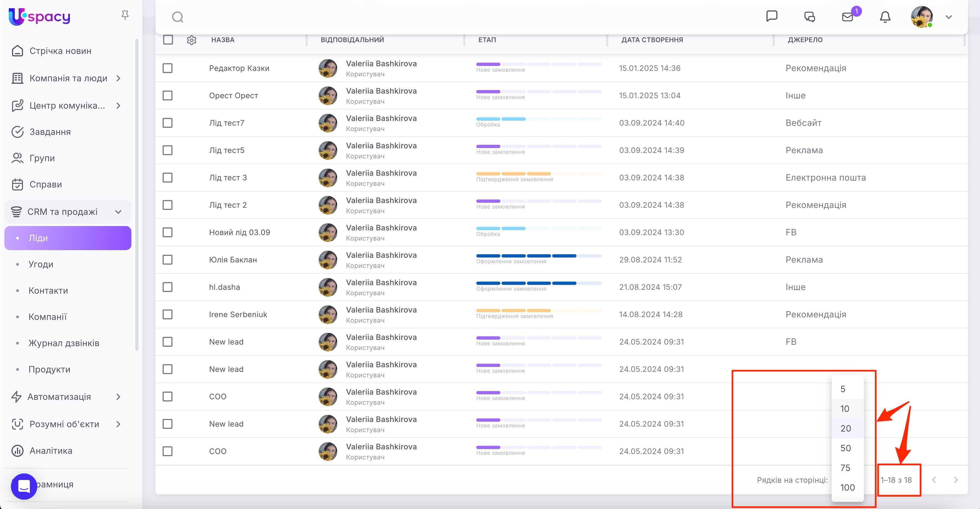Open the mail inbox icon
The width and height of the screenshot is (980, 509).
pyautogui.click(x=847, y=17)
